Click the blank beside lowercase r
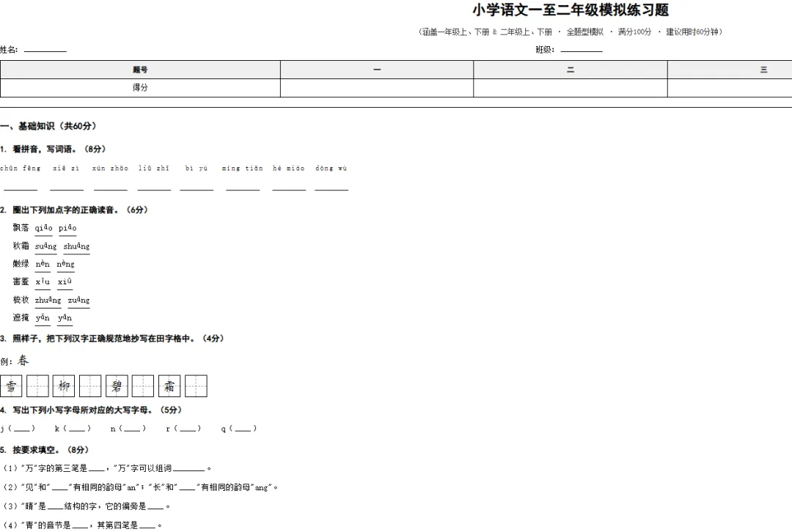 tap(188, 429)
